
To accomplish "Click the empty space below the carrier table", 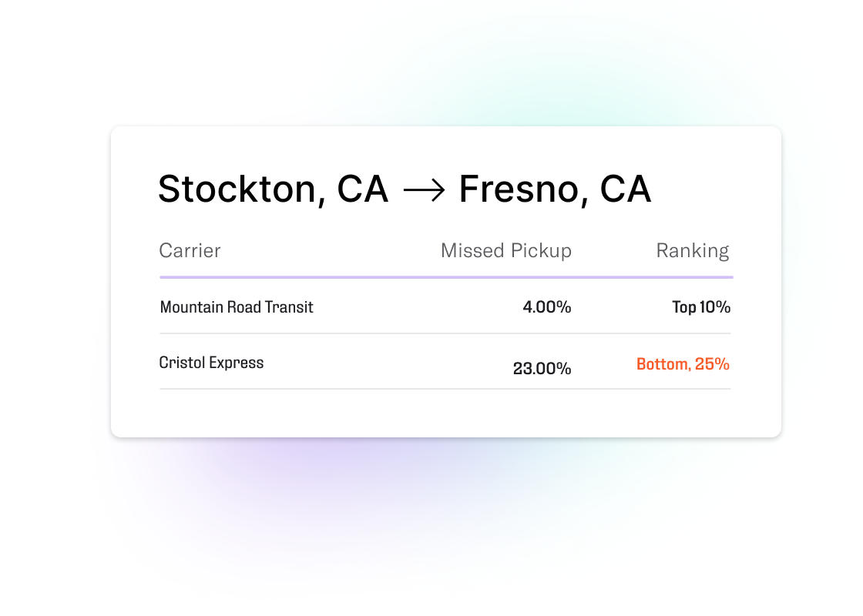I will click(445, 413).
